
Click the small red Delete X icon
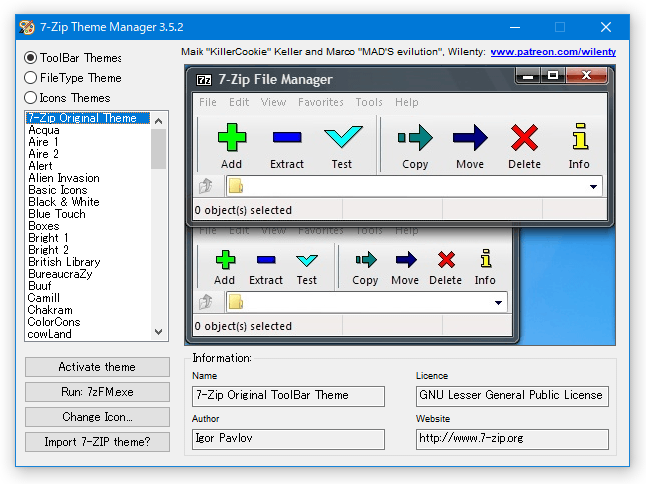[446, 260]
